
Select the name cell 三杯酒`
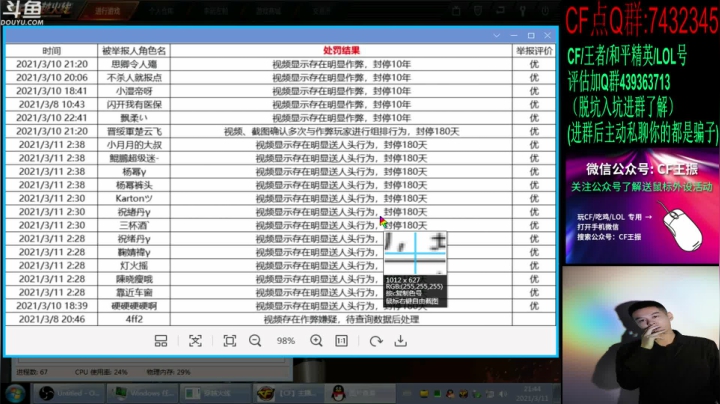click(x=134, y=225)
